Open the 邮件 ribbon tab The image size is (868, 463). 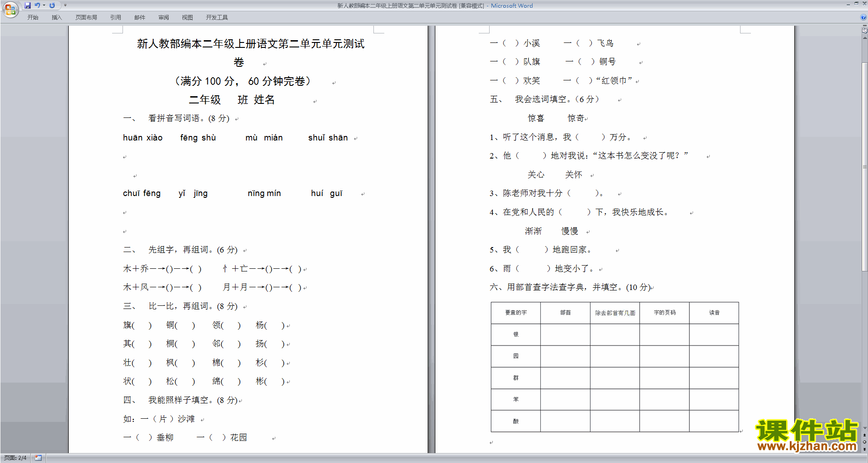click(x=140, y=18)
